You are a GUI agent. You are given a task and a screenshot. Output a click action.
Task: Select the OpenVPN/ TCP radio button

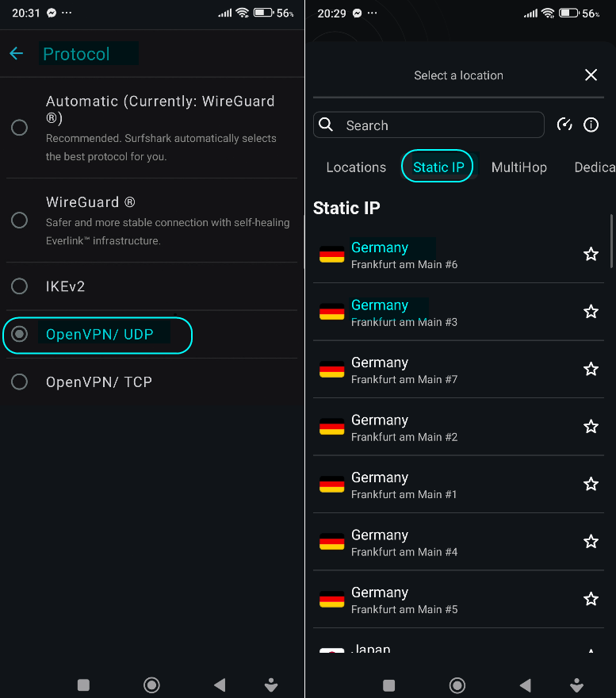click(19, 382)
